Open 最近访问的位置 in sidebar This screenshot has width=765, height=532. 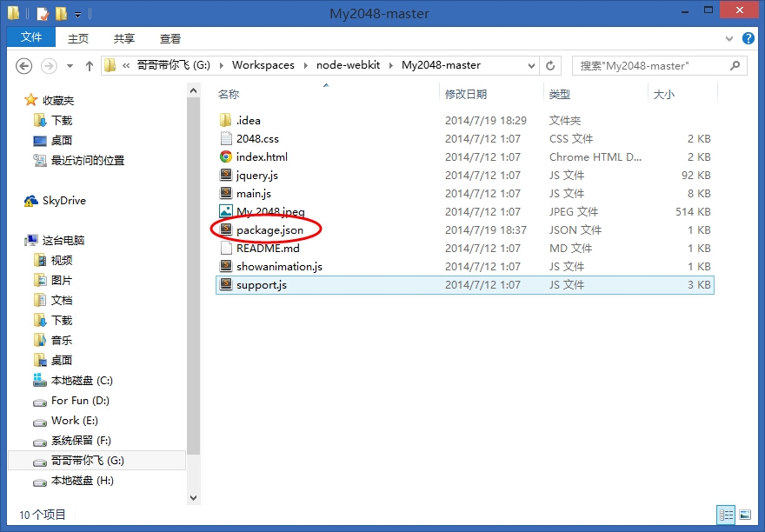[88, 161]
